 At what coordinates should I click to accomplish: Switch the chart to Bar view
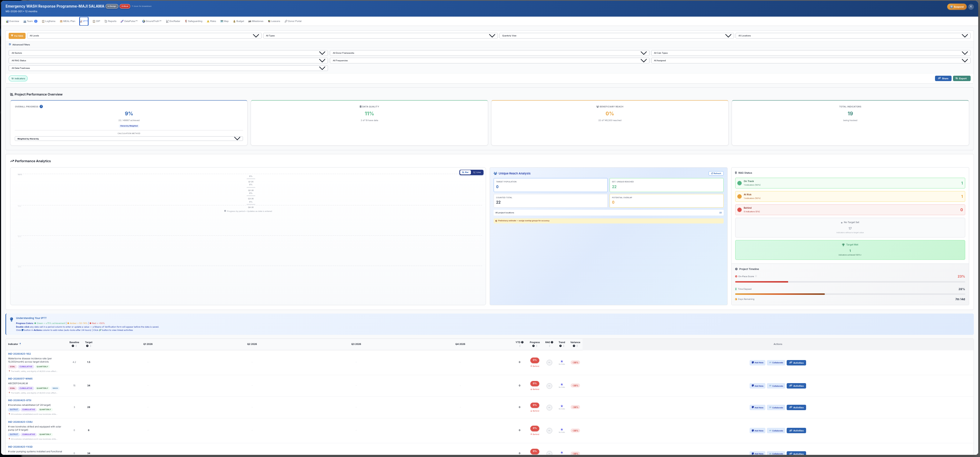pyautogui.click(x=466, y=173)
